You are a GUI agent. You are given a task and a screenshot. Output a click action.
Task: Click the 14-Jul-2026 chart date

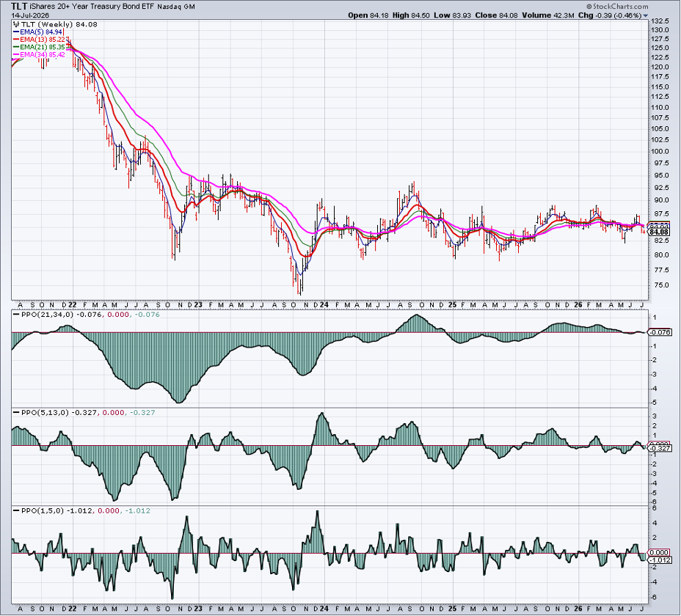click(x=30, y=15)
